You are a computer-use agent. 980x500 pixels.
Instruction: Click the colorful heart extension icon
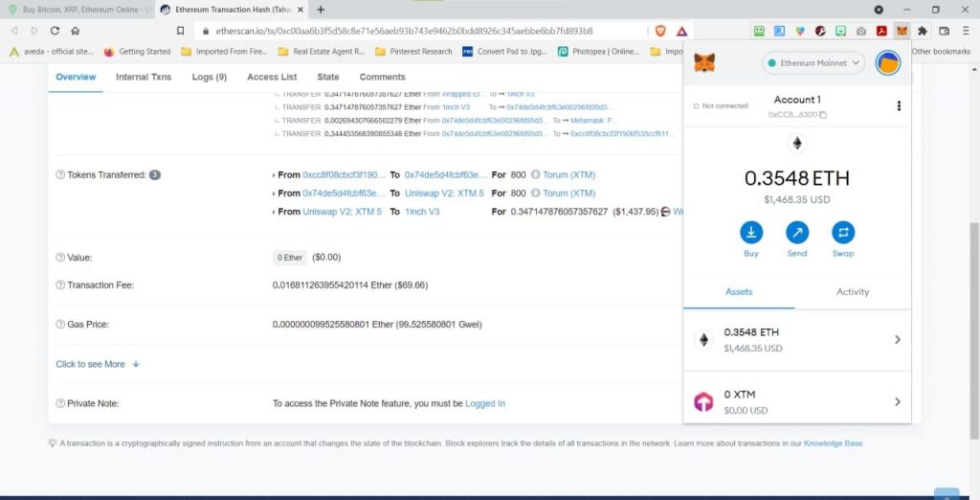(x=799, y=30)
